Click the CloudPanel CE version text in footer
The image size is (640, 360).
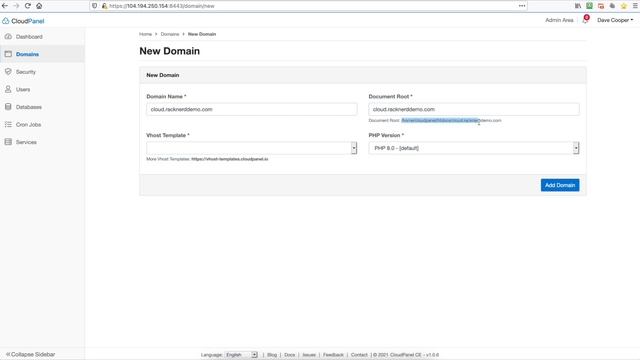tap(406, 355)
